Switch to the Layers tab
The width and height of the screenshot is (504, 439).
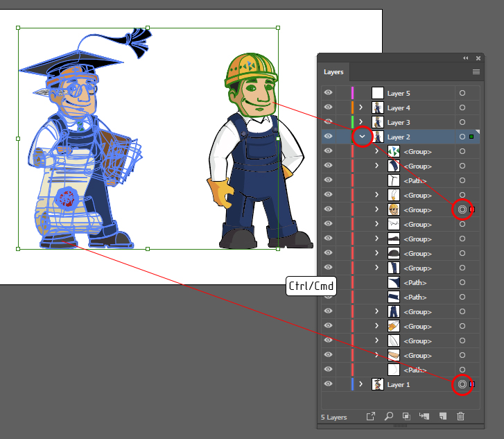[333, 72]
